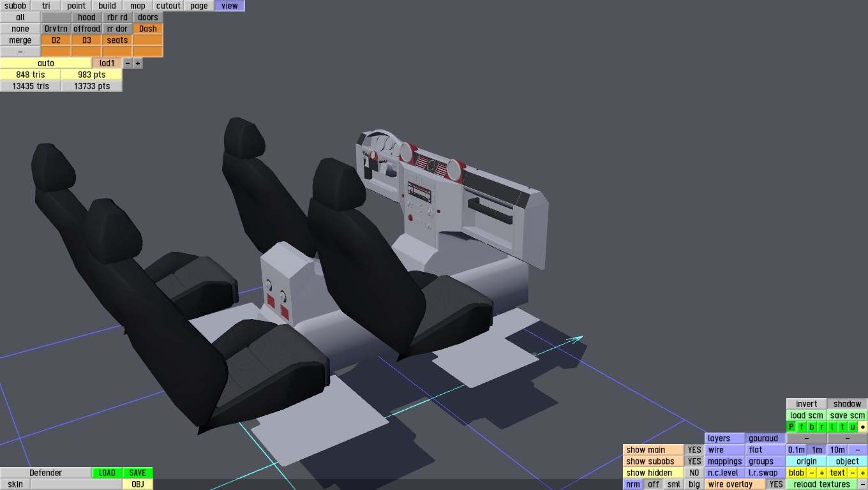Switch to the build tab
Screen dimensions: 868x490
click(107, 6)
